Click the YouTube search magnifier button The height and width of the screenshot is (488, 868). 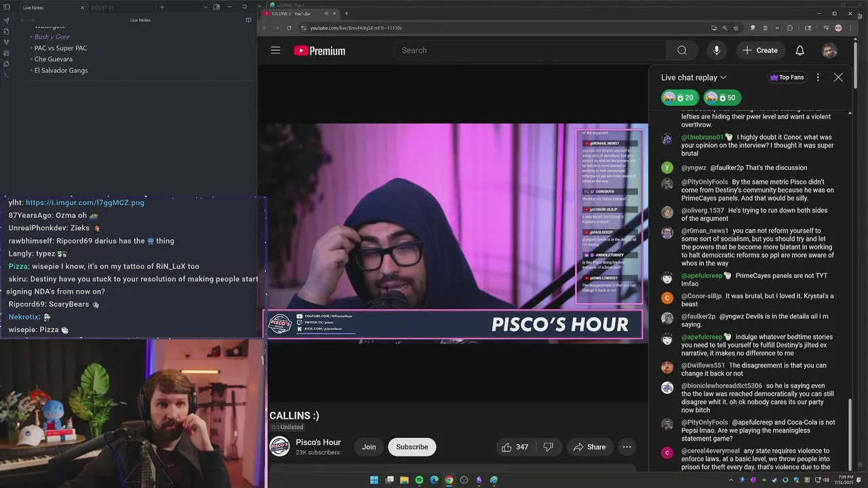pyautogui.click(x=682, y=50)
